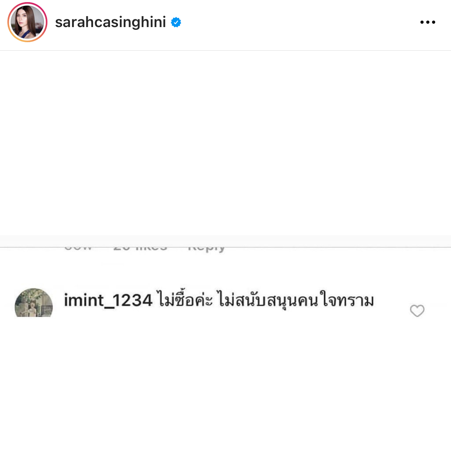Image resolution: width=451 pixels, height=476 pixels.
Task: Open the imint_1234 username profile link
Action: click(x=108, y=301)
